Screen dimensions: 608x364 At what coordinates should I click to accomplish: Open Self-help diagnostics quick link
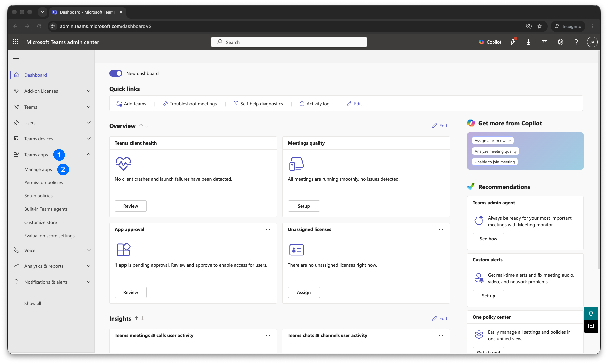(258, 104)
